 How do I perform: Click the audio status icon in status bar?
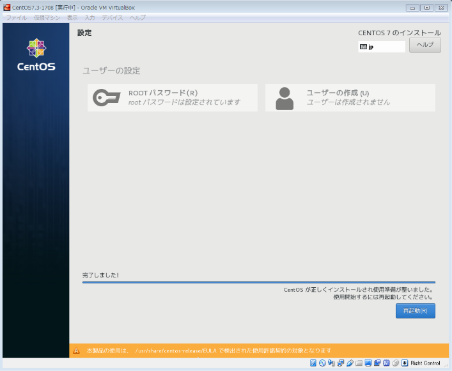(x=331, y=363)
